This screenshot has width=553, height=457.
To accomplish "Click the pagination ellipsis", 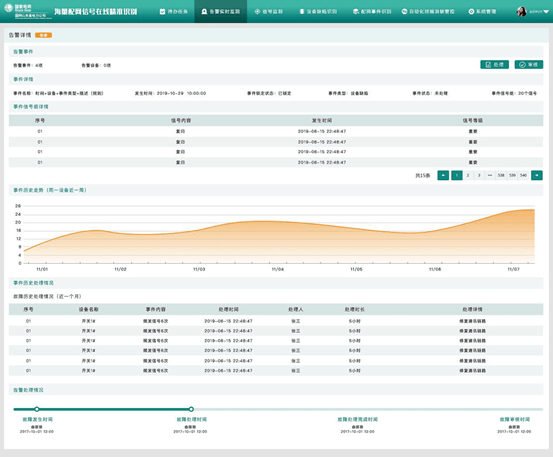I will point(490,175).
